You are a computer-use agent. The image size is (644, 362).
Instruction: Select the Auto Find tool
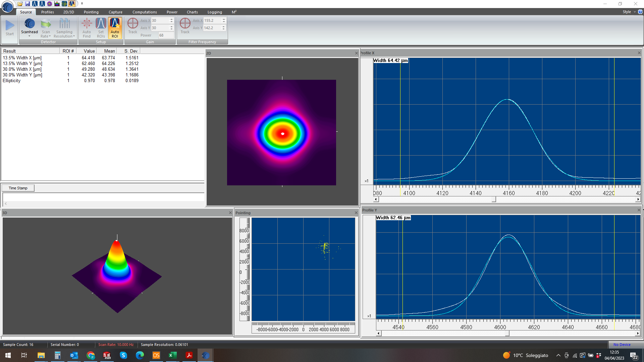(87, 27)
